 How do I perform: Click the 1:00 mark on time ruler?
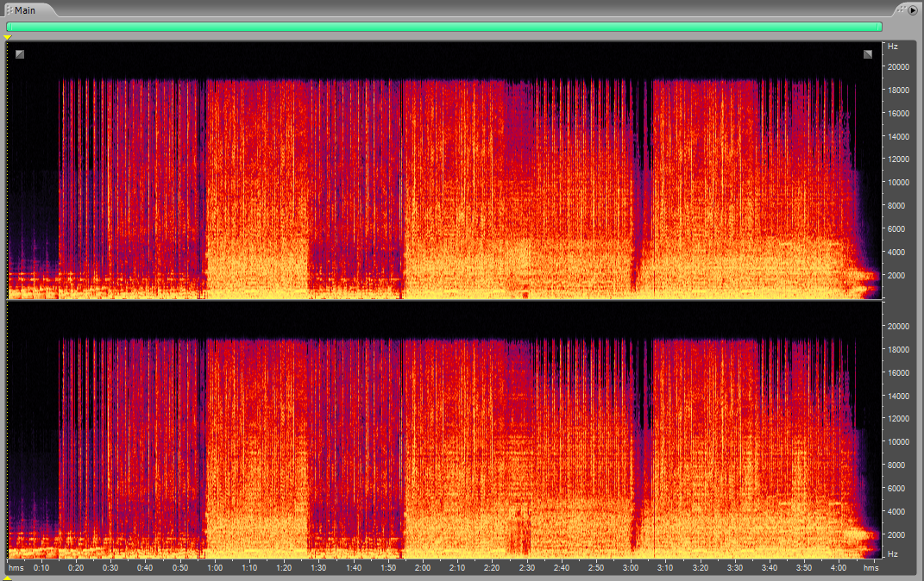[x=215, y=568]
